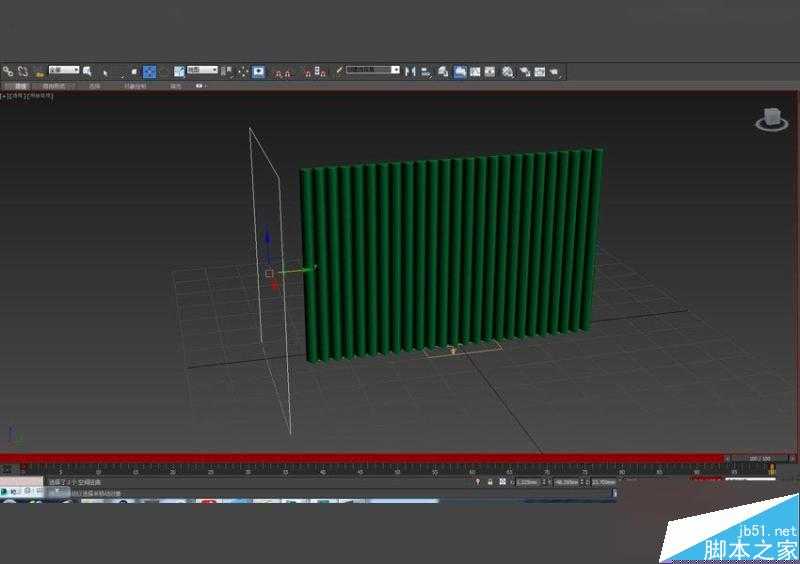Click the Y coordinate spinner arrows
The height and width of the screenshot is (564, 800).
pyautogui.click(x=582, y=482)
